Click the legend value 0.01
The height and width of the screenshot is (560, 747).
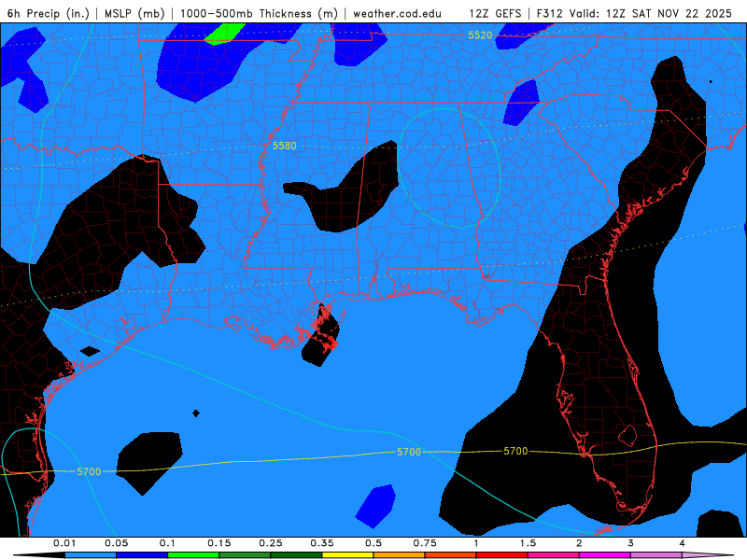point(64,543)
